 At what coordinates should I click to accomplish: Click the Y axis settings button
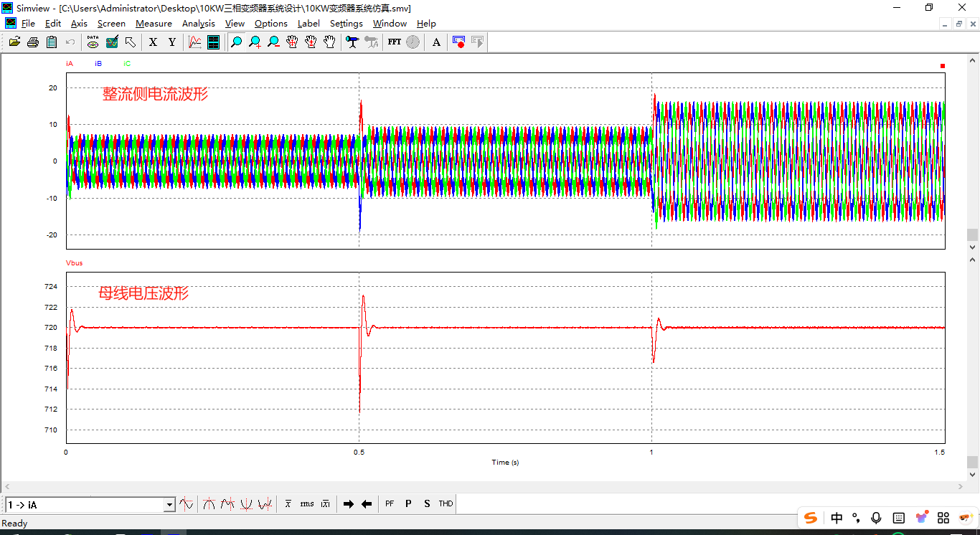click(x=172, y=42)
